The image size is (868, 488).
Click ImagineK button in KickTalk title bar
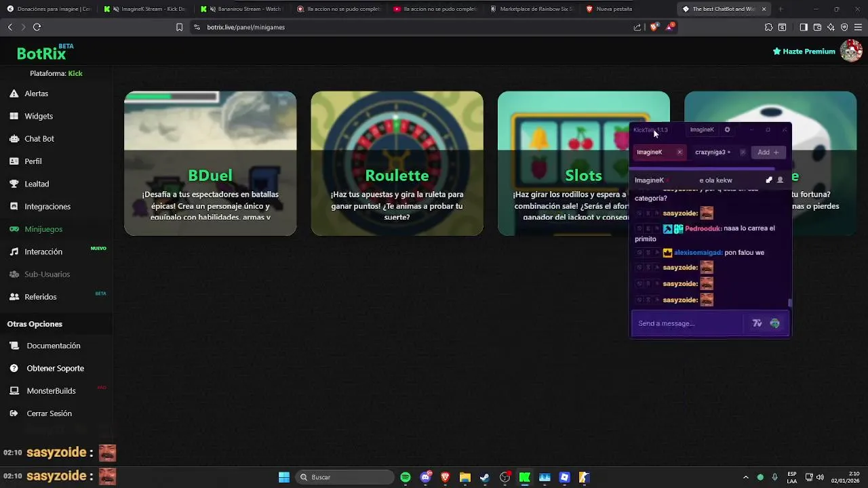702,129
